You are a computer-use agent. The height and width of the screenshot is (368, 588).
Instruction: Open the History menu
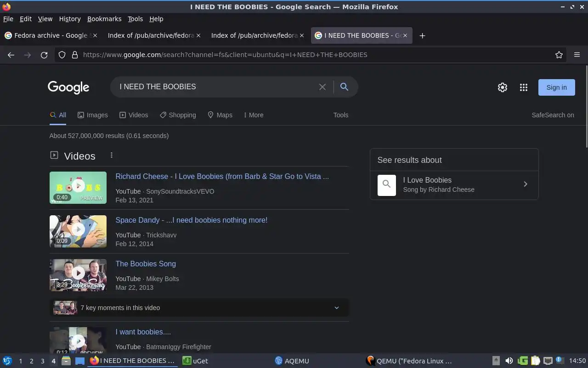tap(70, 19)
